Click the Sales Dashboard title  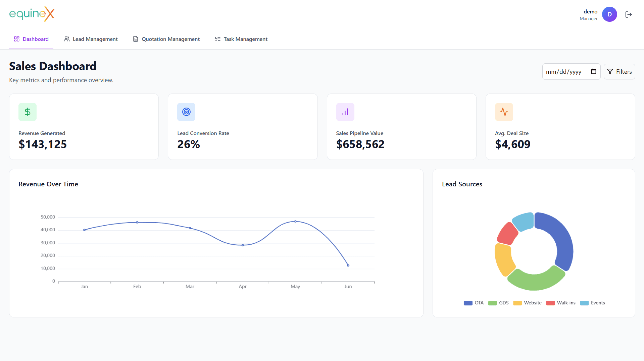pos(53,66)
